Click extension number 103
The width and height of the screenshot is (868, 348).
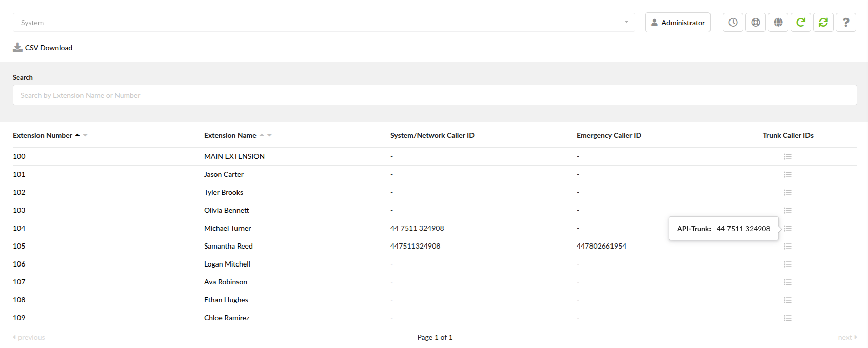19,210
